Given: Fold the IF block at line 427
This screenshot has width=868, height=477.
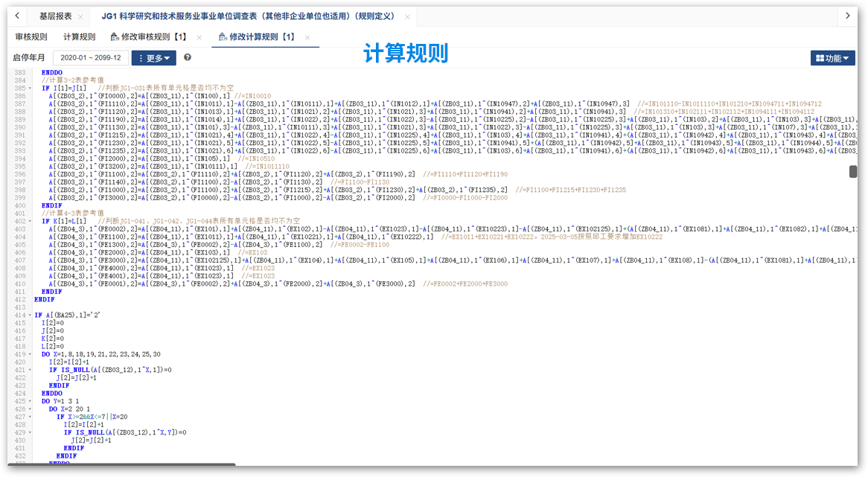Looking at the screenshot, I should [29, 417].
